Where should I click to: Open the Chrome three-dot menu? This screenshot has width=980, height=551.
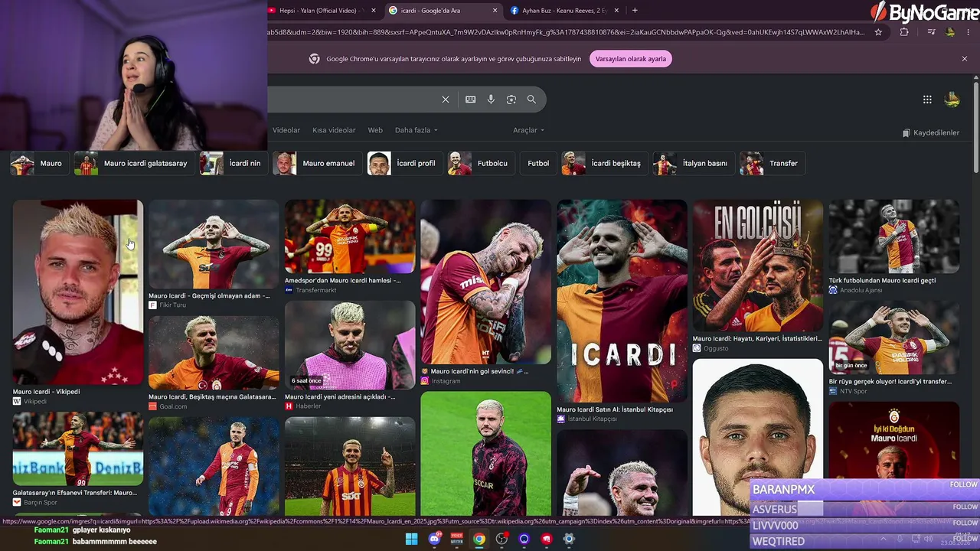pyautogui.click(x=970, y=32)
